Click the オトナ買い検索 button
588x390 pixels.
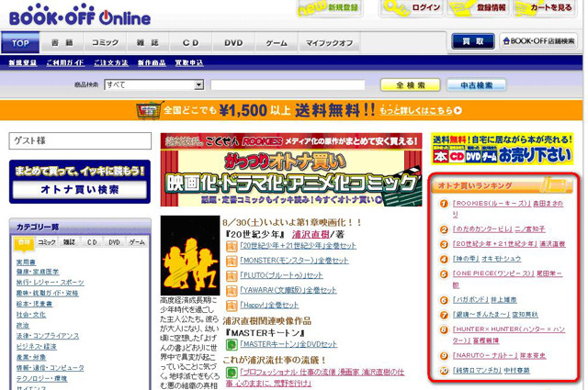[80, 190]
